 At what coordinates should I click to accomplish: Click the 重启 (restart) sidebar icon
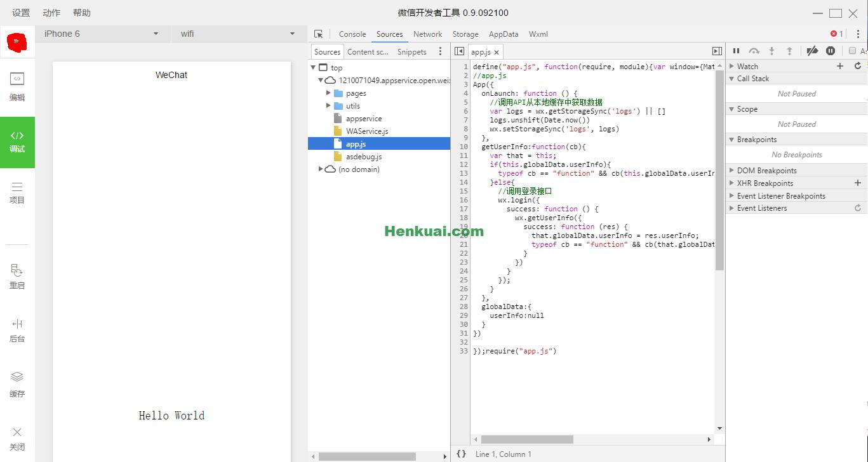click(17, 277)
